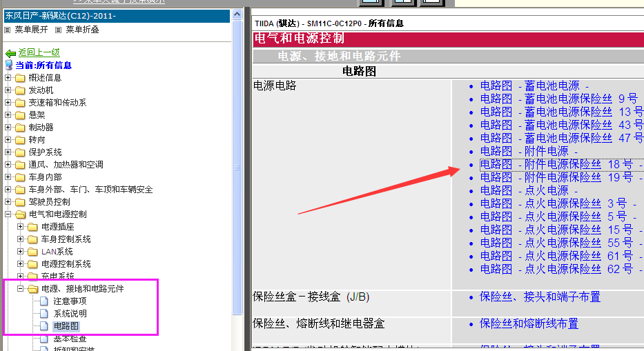Click the 通风、加热器和空调 folder icon
The height and width of the screenshot is (351, 644).
tap(20, 165)
